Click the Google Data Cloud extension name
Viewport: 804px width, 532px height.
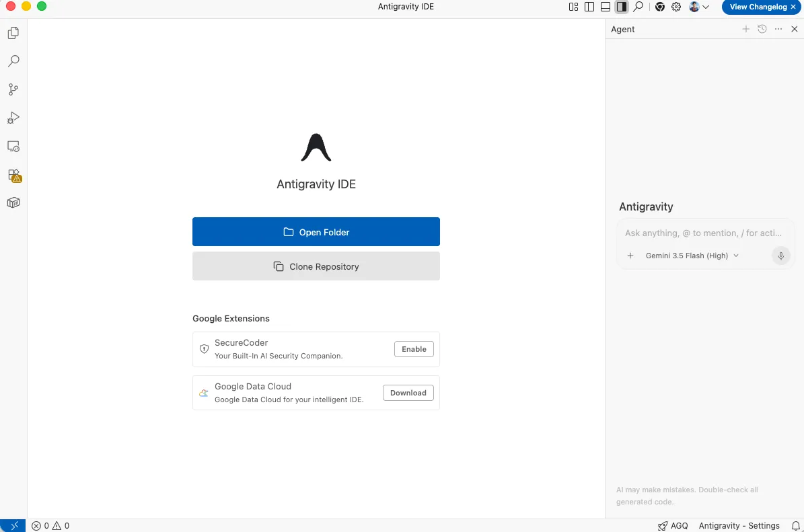253,387
